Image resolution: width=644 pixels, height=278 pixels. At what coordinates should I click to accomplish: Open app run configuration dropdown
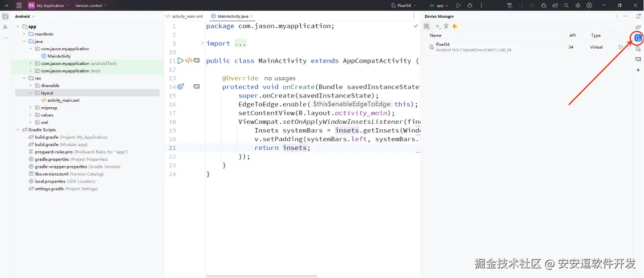[439, 5]
